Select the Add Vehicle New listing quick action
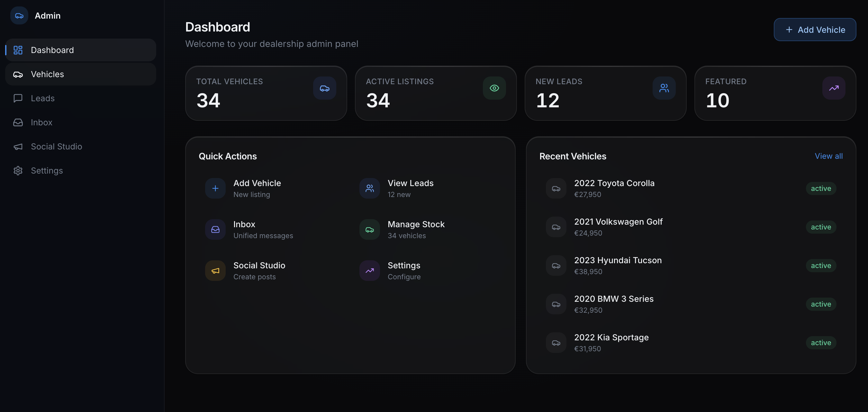This screenshot has height=412, width=868. 273,188
